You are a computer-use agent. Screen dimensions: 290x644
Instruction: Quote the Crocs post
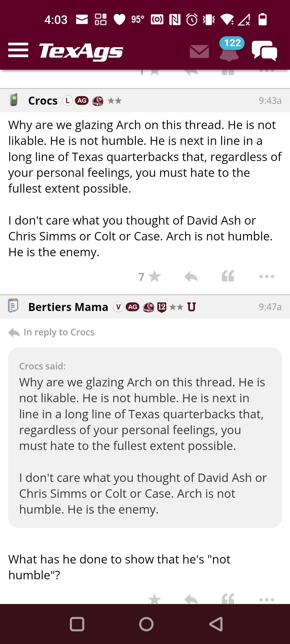coord(228,276)
